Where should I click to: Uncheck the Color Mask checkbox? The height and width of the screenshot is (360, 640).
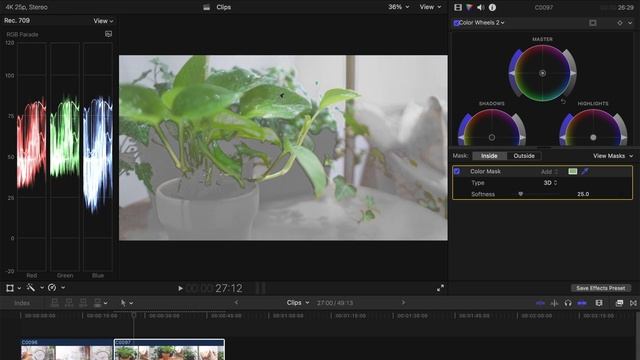coord(457,171)
